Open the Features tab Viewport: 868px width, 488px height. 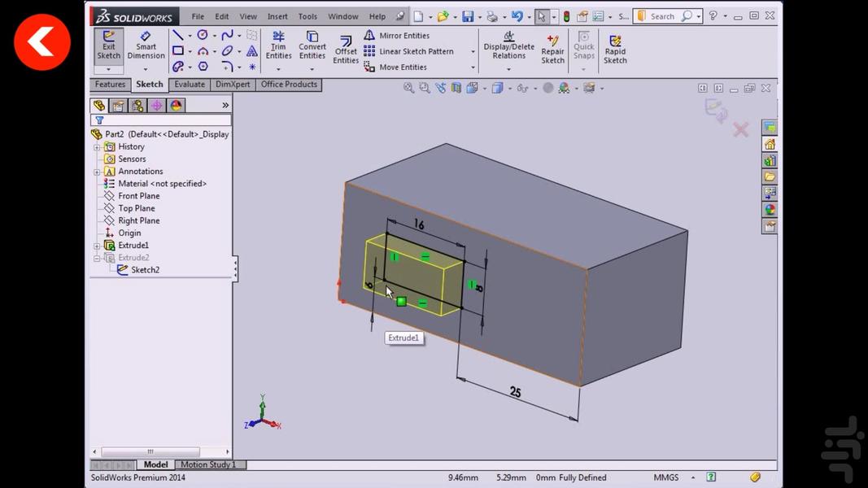coord(109,84)
